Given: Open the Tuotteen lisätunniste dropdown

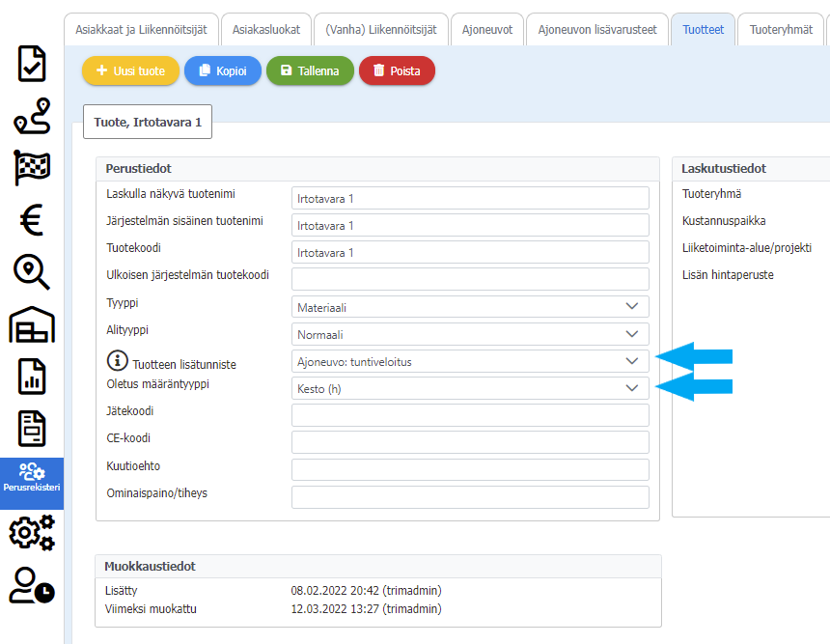Looking at the screenshot, I should [x=470, y=361].
